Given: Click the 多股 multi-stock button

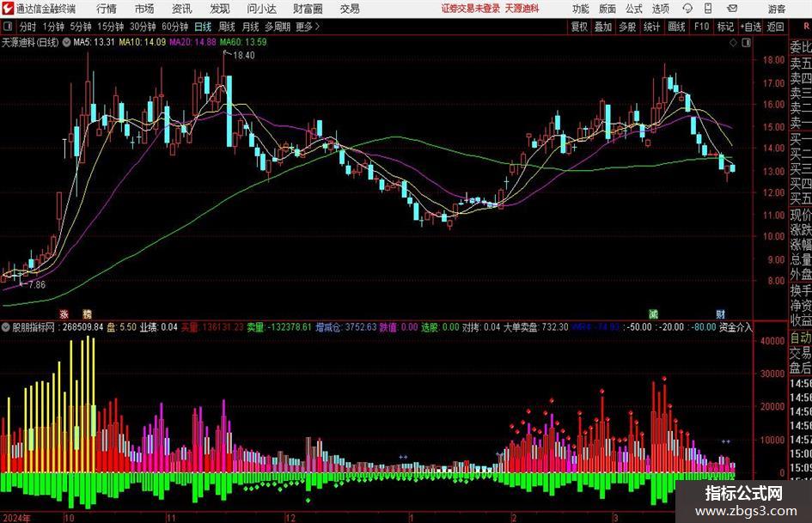Looking at the screenshot, I should (627, 27).
